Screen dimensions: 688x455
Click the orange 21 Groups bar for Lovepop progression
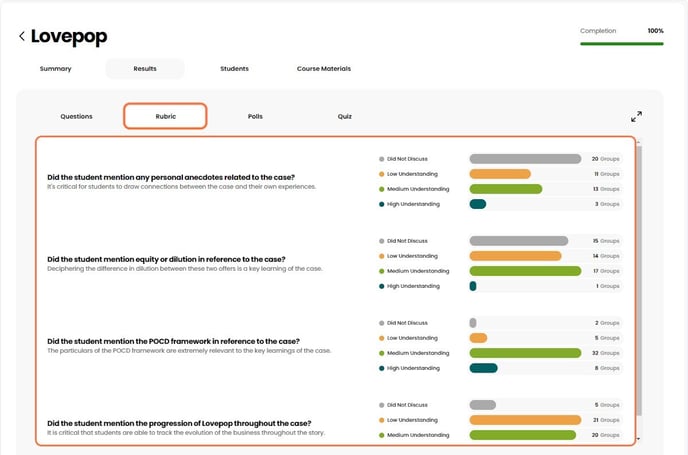click(x=525, y=420)
